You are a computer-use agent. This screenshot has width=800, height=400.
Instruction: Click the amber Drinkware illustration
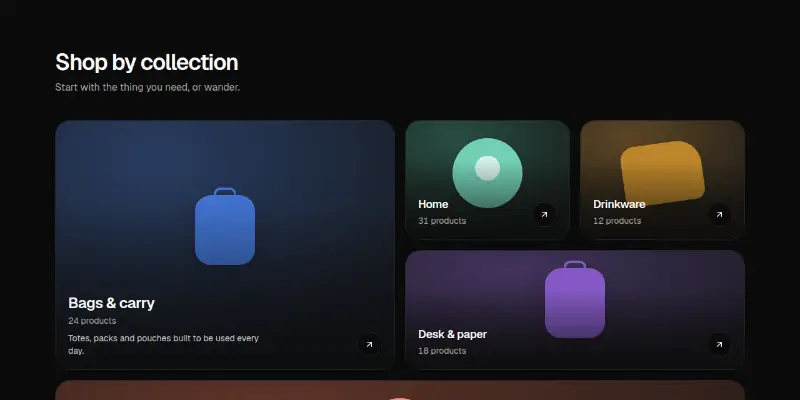click(x=662, y=173)
